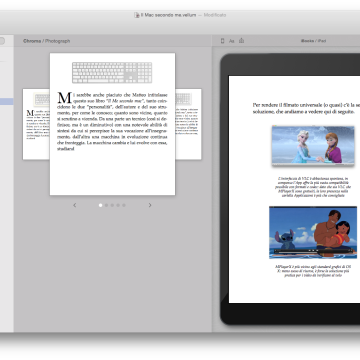Viewport: 360px width, 360px height.
Task: Click the Lilo & Stitch screenshot in iPad preview
Action: [x=313, y=232]
